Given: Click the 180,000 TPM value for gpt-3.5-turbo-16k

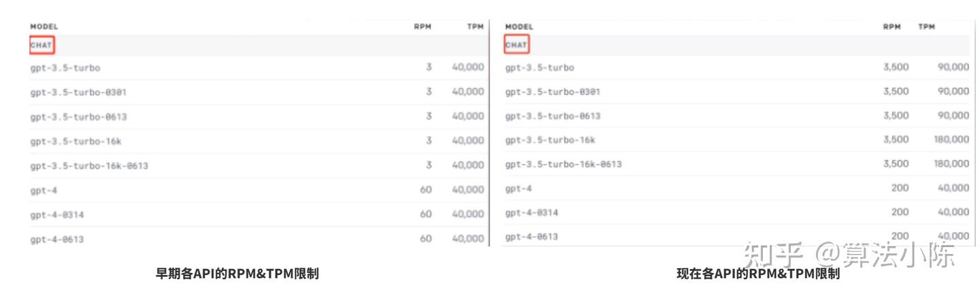Looking at the screenshot, I should pos(951,140).
